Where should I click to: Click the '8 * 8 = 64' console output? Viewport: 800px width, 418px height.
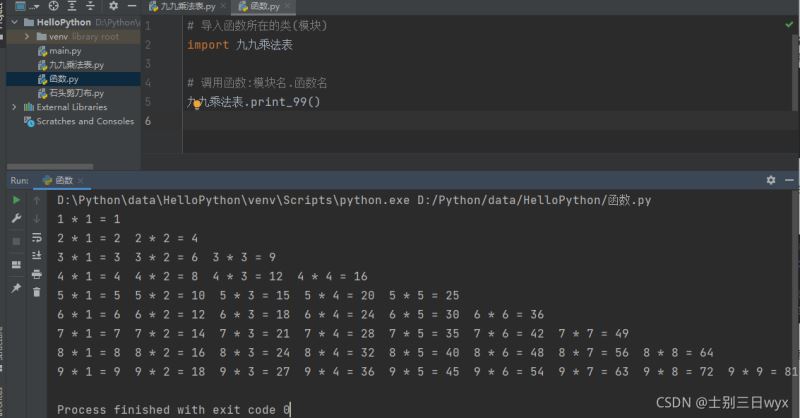[x=678, y=353]
